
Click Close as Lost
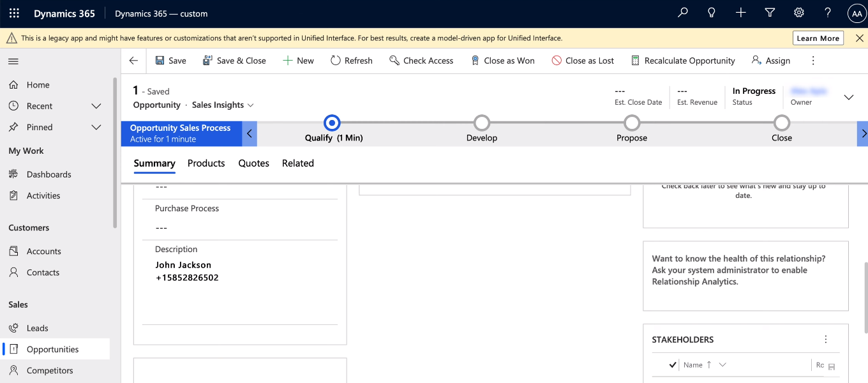click(582, 61)
